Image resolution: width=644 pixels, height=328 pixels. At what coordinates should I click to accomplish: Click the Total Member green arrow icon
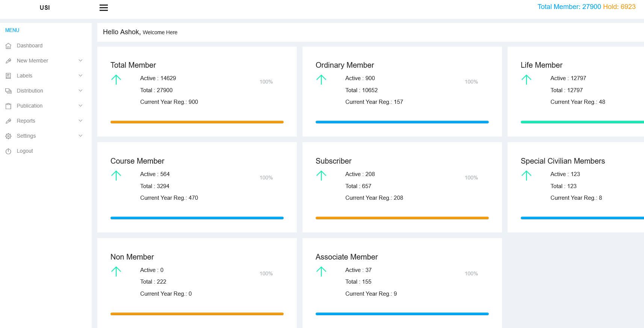pos(116,79)
